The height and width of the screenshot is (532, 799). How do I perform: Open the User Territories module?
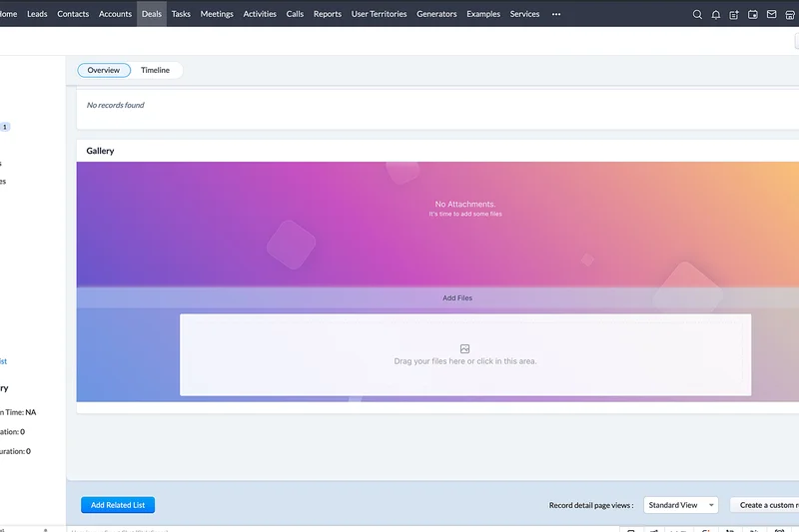[379, 14]
